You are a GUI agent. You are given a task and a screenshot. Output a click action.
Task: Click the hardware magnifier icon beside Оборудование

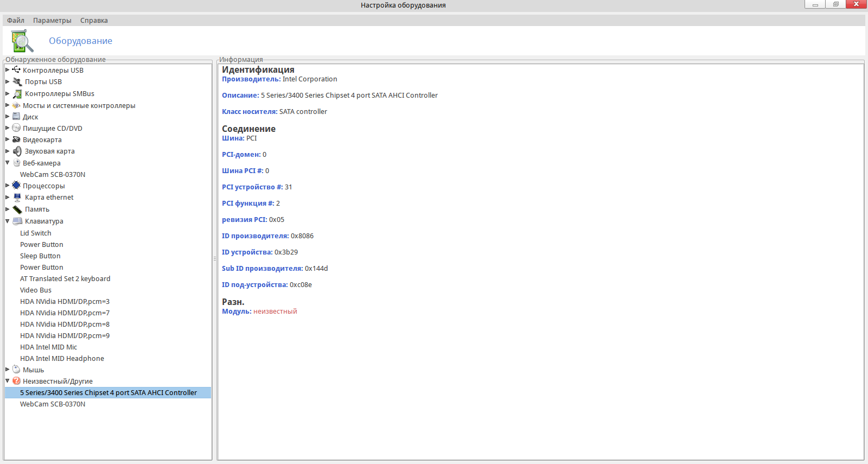22,41
